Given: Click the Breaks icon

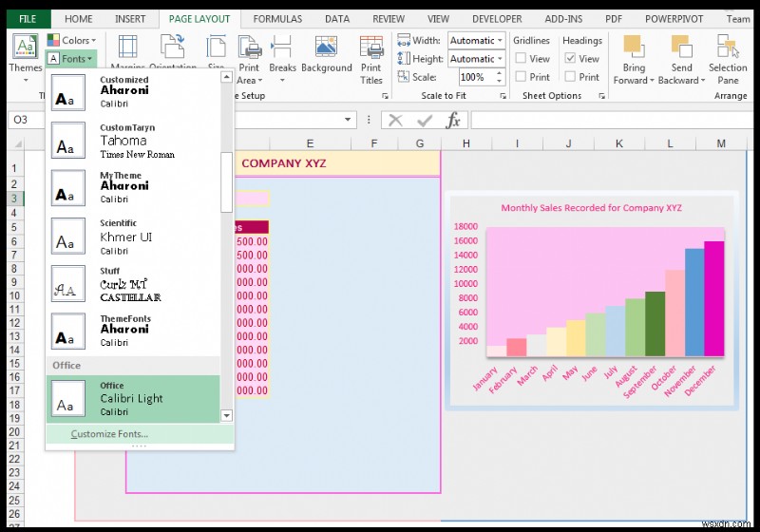Looking at the screenshot, I should tap(282, 47).
